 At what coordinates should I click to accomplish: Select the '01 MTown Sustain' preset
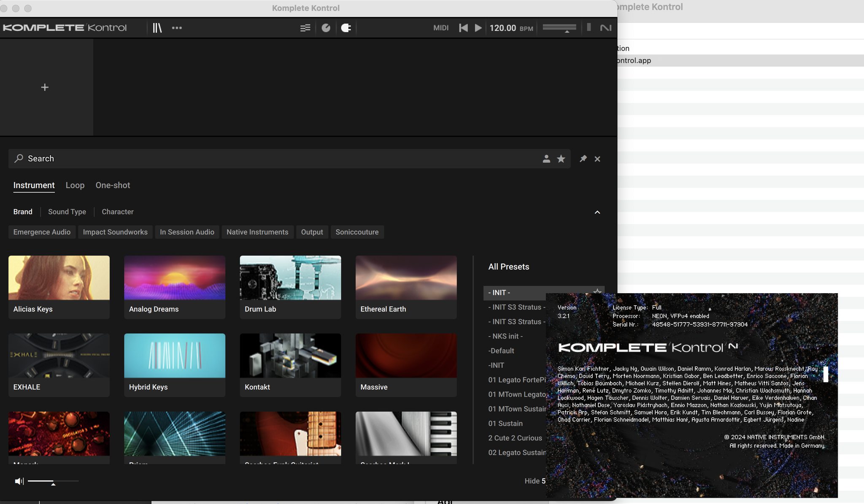pos(517,409)
